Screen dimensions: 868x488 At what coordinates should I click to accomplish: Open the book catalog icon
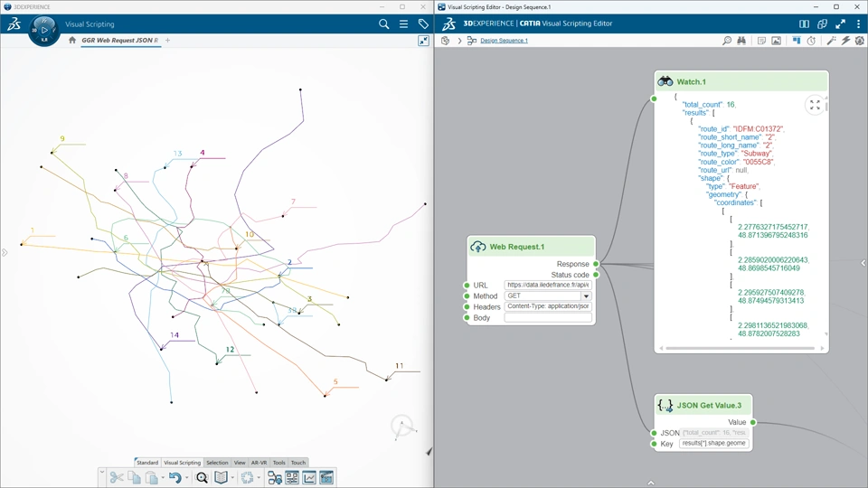pos(221,477)
